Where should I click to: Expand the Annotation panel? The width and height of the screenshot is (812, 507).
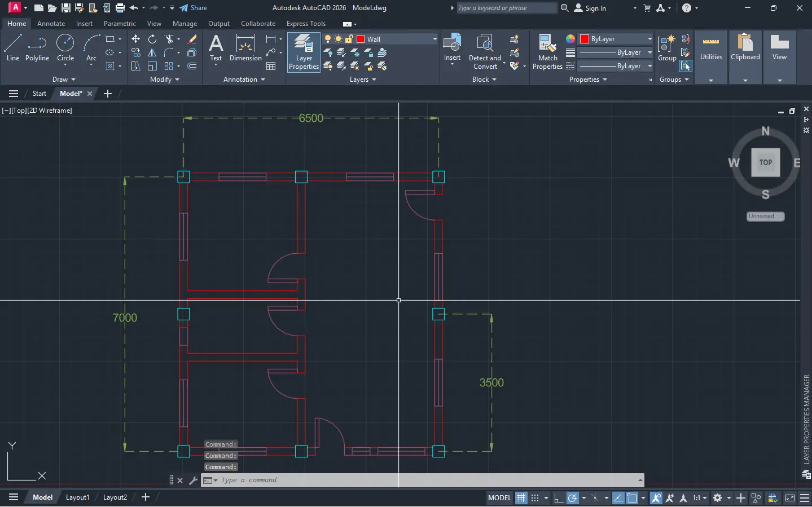click(x=244, y=80)
